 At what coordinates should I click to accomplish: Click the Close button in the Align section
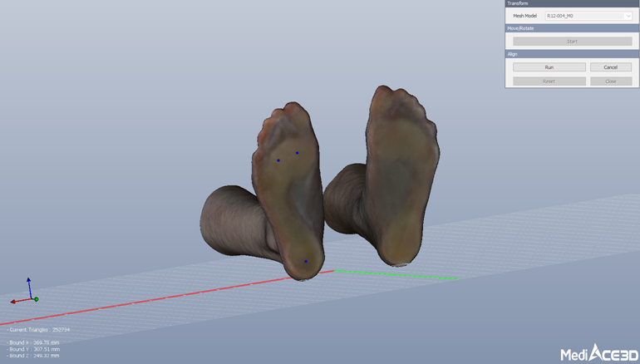[x=611, y=81]
